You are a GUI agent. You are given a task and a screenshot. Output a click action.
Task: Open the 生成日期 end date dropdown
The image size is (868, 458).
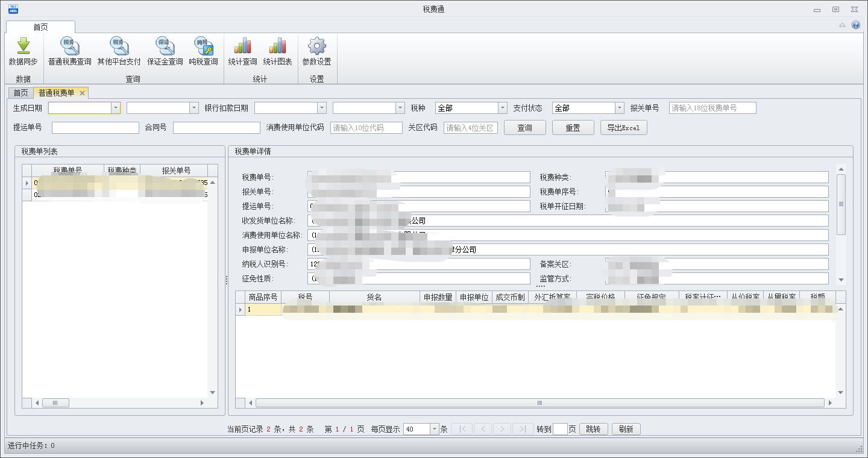point(193,108)
